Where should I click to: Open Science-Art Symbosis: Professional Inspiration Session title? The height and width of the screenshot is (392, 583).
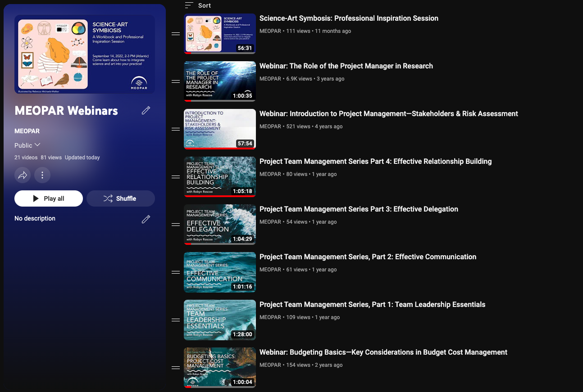(x=349, y=18)
